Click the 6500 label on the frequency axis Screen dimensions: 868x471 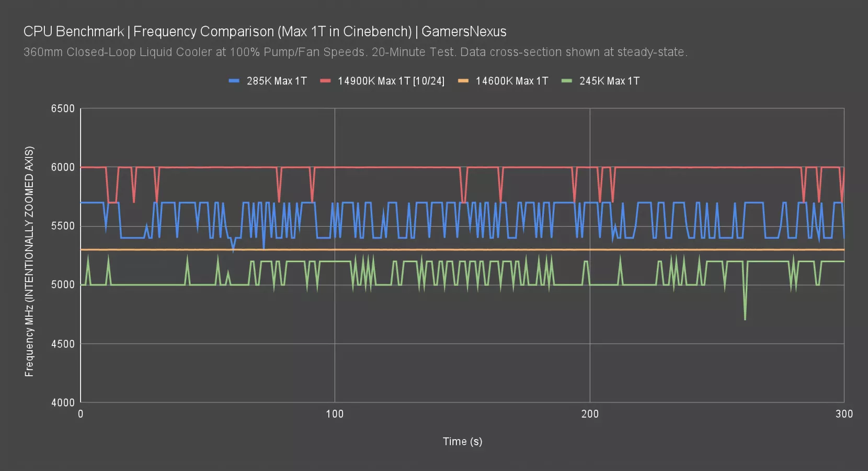63,109
